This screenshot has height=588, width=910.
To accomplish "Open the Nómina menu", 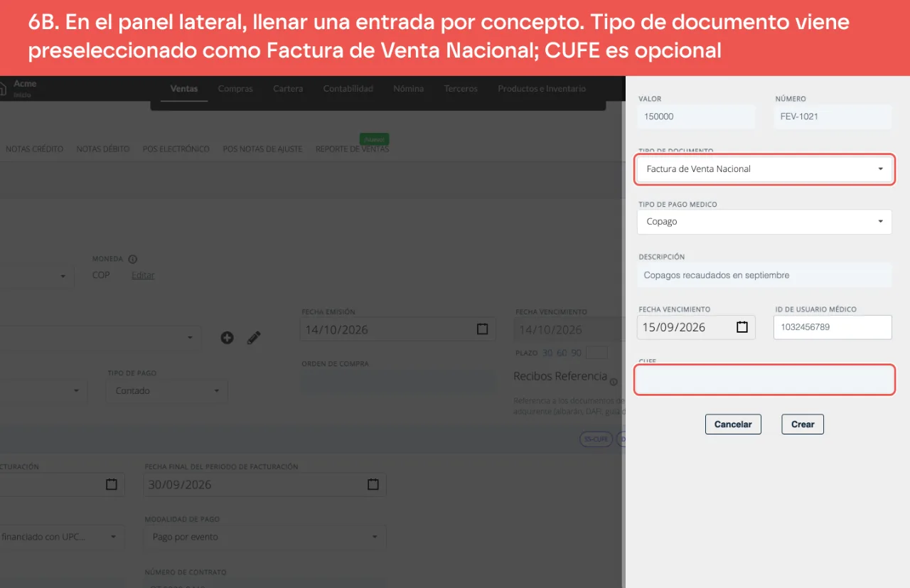I will pyautogui.click(x=409, y=89).
